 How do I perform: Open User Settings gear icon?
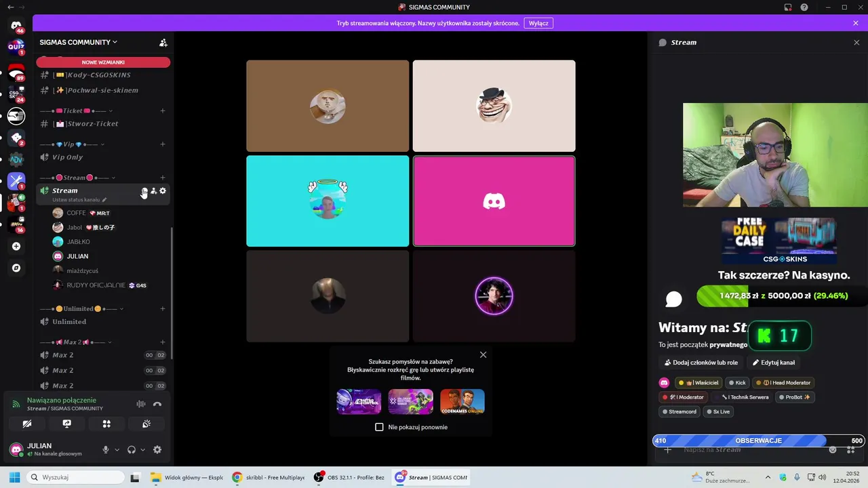click(x=157, y=449)
